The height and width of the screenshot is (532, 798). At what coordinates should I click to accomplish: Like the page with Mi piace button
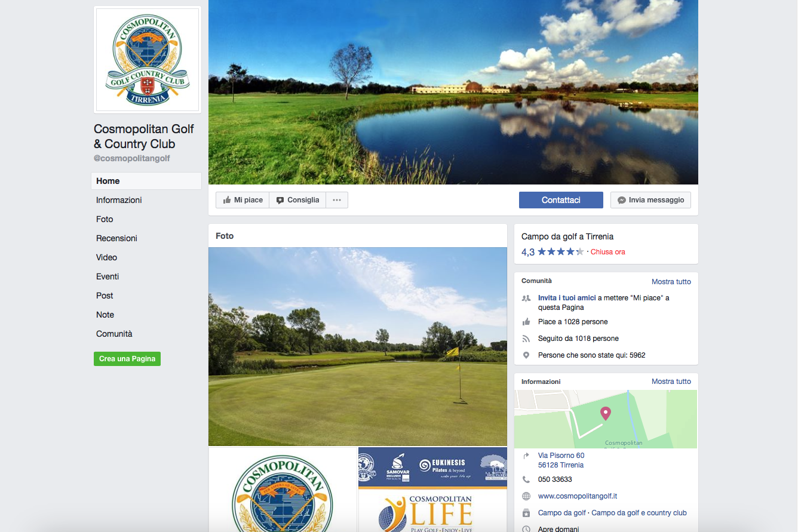point(243,200)
